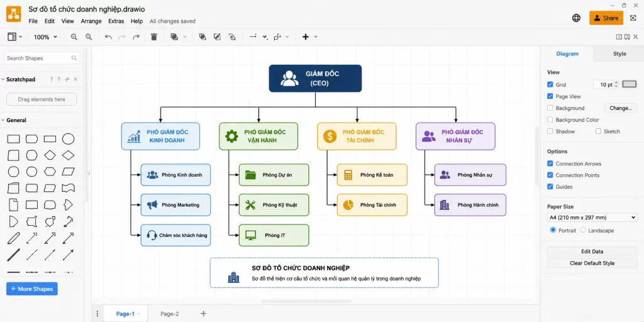Open dropdown arrow beside sidebar view icon
Screen dimensions: 644x322
click(21, 37)
